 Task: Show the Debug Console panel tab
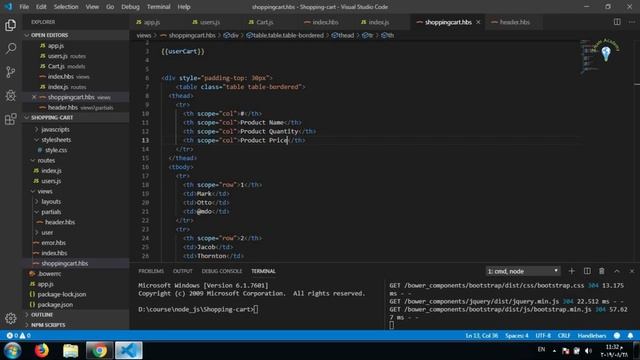tap(222, 271)
